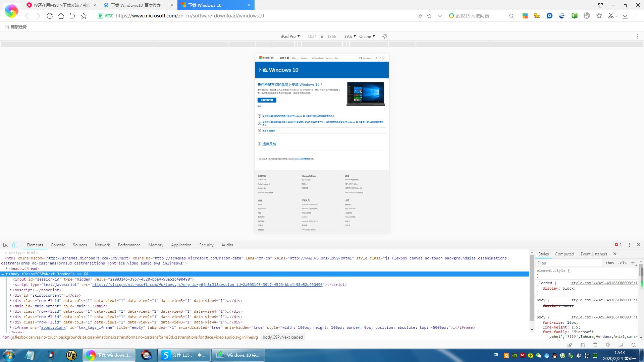
Task: Open about:blank iframe source link
Action: 53,327
